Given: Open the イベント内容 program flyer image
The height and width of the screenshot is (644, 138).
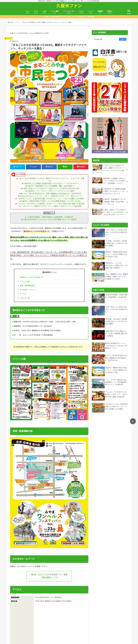Looking at the screenshot, I should click(49, 392).
